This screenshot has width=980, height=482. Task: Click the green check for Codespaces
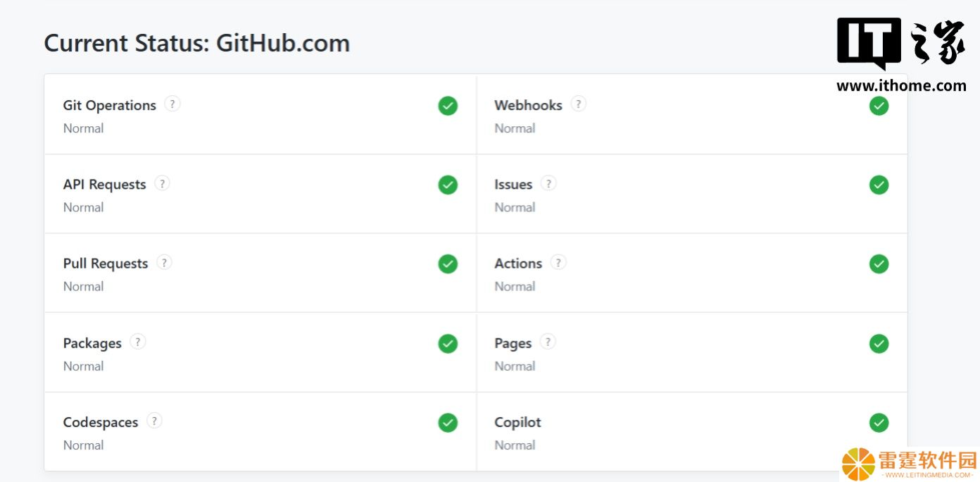click(x=448, y=423)
